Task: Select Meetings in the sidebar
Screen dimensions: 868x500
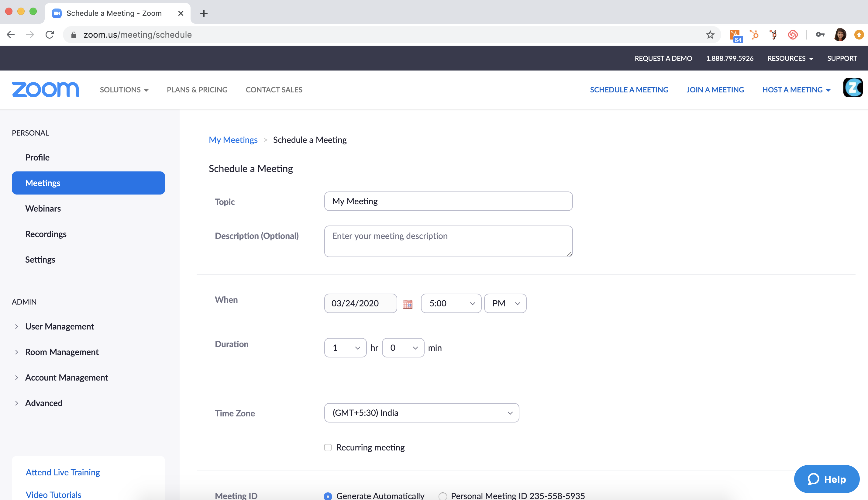Action: [x=88, y=183]
